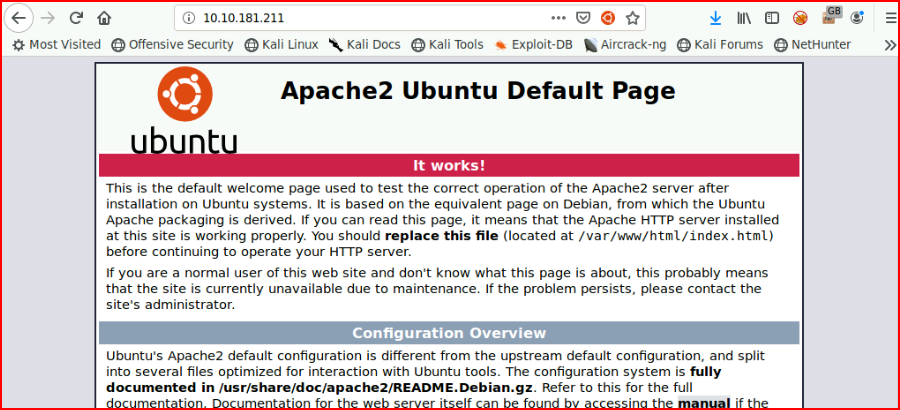The image size is (900, 410).
Task: Click the It works! banner
Action: tap(449, 165)
